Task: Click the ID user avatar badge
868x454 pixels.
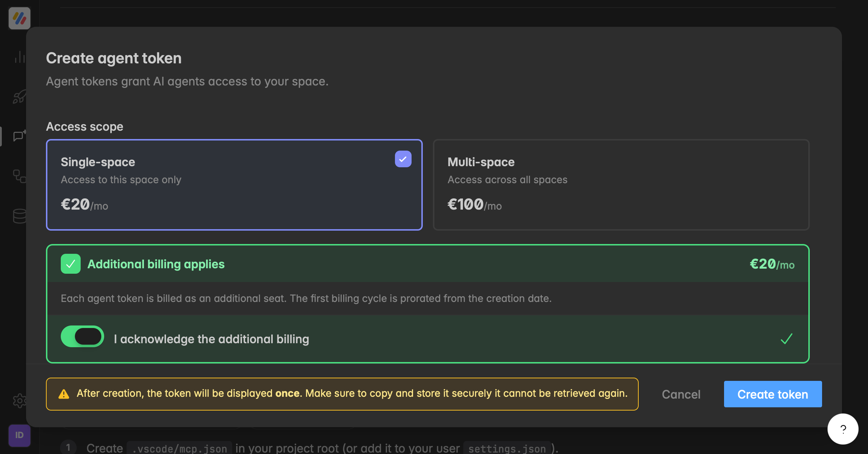Action: pyautogui.click(x=20, y=435)
